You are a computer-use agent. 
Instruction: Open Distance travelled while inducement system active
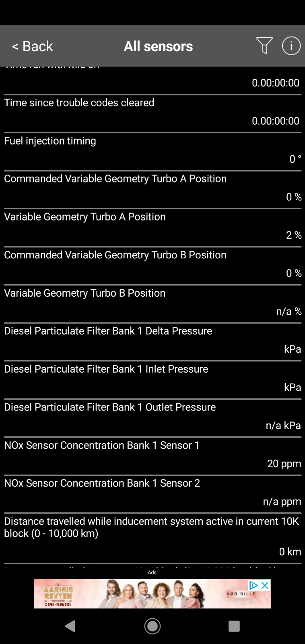pos(152,539)
